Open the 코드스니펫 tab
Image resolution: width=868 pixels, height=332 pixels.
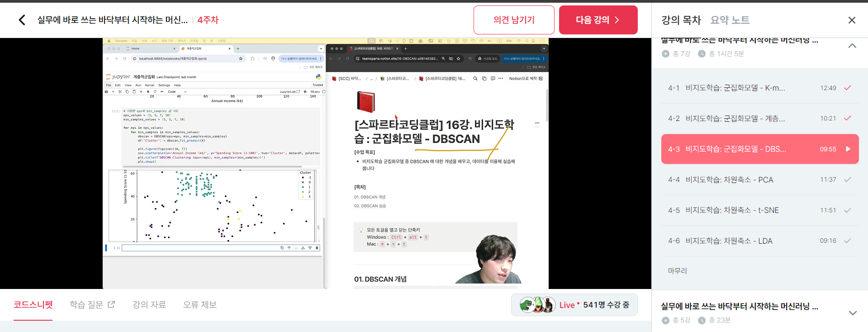tap(33, 304)
